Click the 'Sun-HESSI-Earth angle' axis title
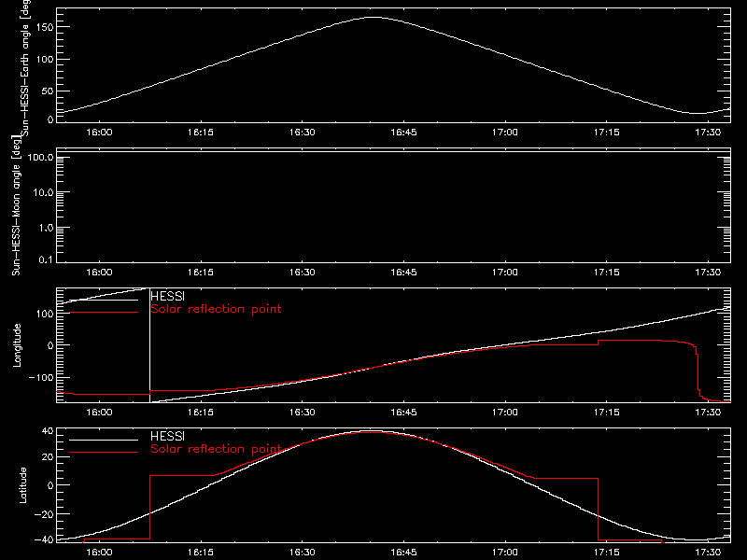 (x=25, y=66)
